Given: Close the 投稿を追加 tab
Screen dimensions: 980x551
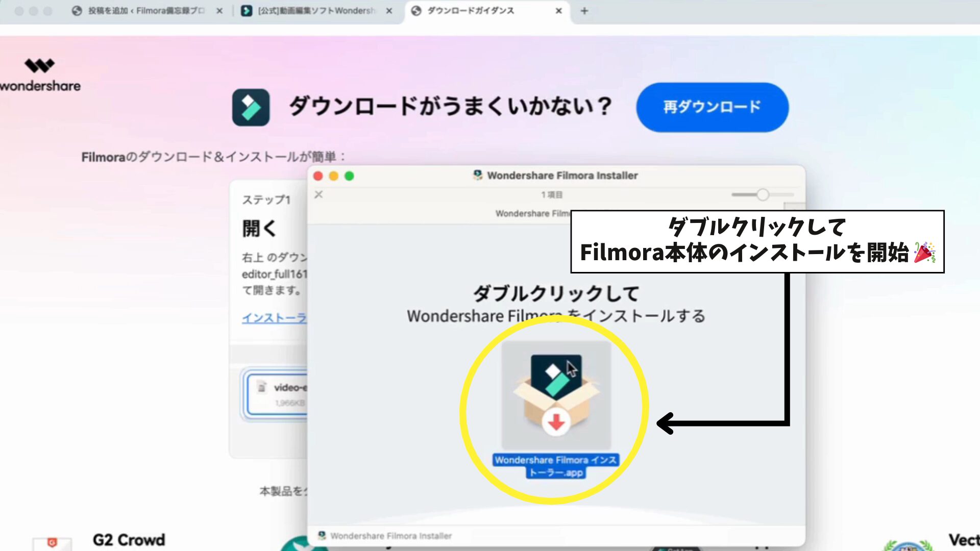Looking at the screenshot, I should (x=219, y=11).
